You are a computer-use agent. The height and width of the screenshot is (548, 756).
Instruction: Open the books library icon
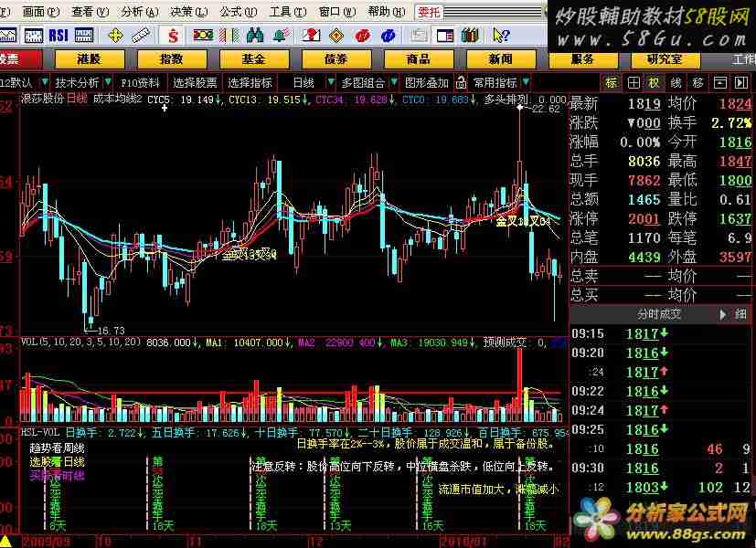pyautogui.click(x=470, y=35)
